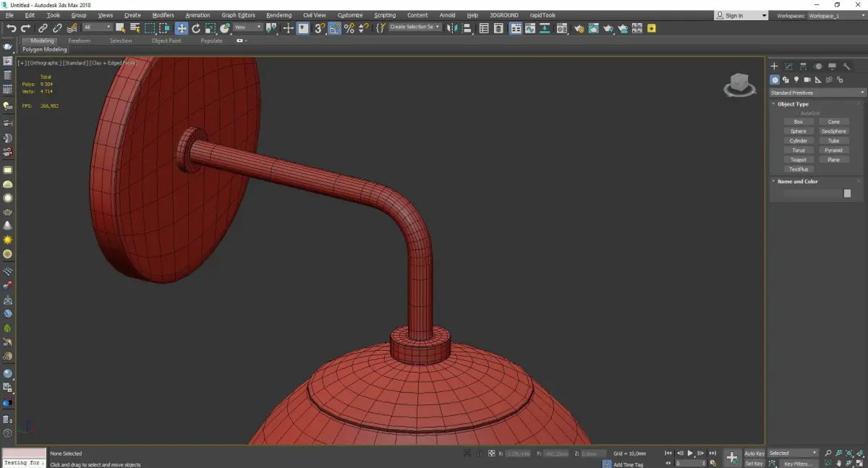Image resolution: width=868 pixels, height=468 pixels.
Task: Click the Teapot primitive button
Action: (798, 160)
